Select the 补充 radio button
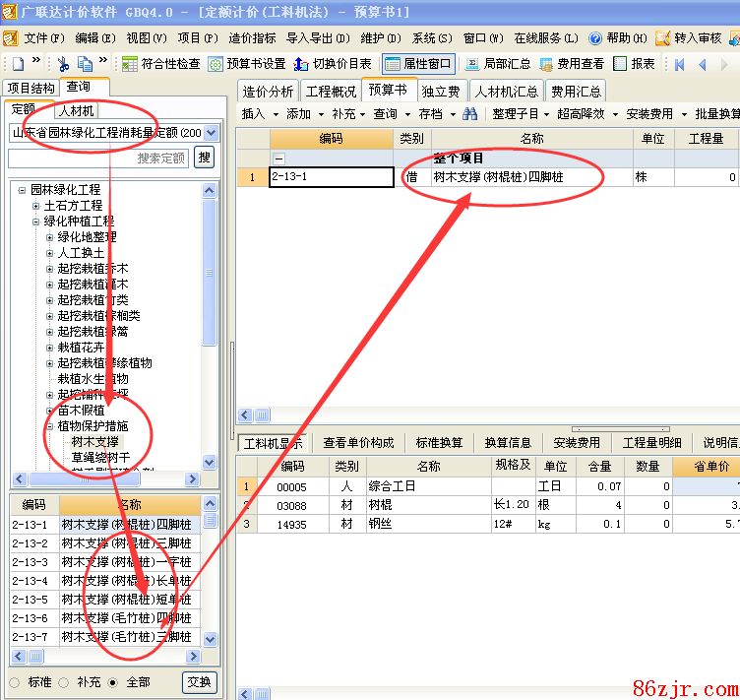The width and height of the screenshot is (740, 700). (x=64, y=682)
